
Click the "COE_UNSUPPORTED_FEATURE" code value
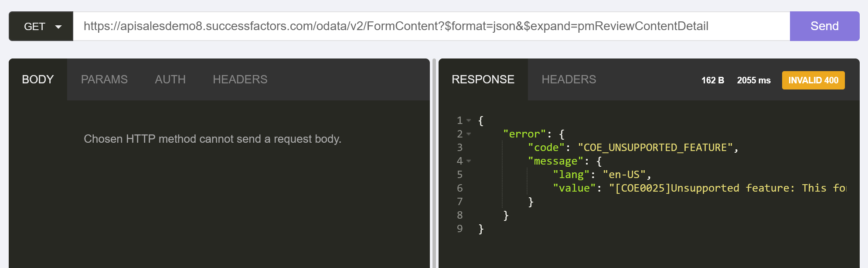coord(655,148)
